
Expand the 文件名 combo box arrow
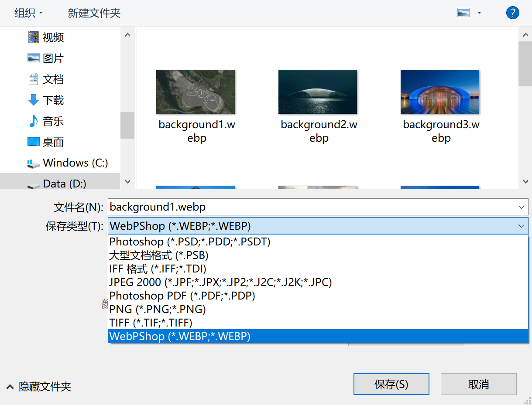[x=521, y=207]
